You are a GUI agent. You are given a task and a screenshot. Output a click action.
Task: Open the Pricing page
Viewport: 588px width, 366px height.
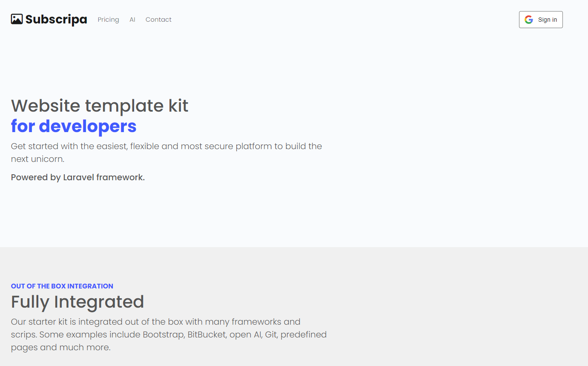[108, 20]
